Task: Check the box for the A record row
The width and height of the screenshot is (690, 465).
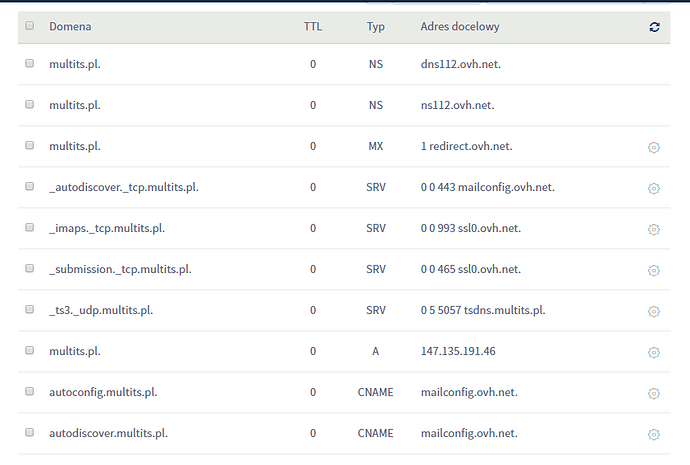Action: pyautogui.click(x=29, y=350)
